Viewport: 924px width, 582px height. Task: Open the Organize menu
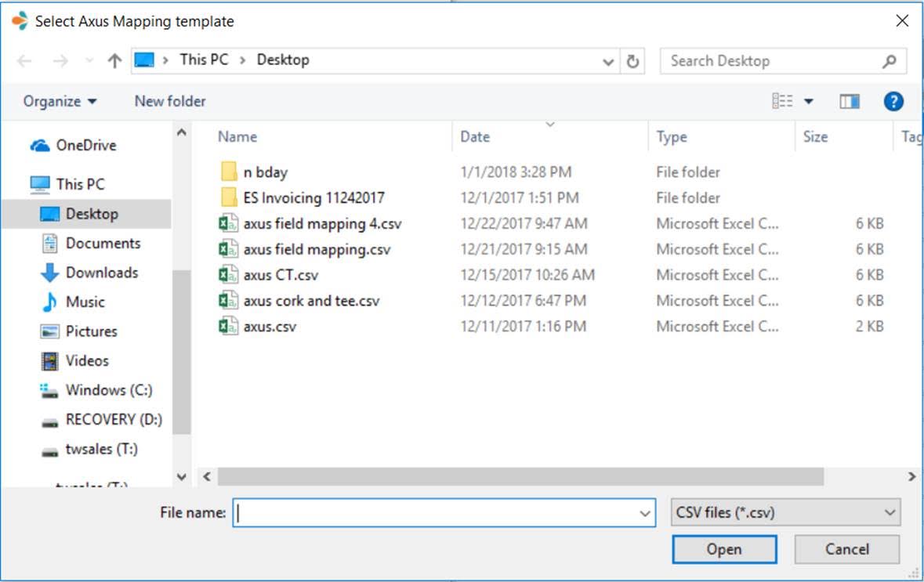(x=60, y=101)
